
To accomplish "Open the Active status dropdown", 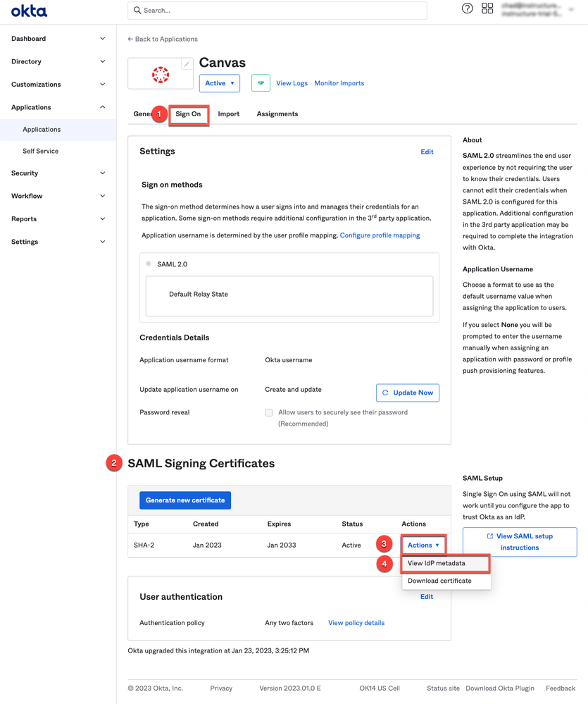I will pyautogui.click(x=219, y=82).
